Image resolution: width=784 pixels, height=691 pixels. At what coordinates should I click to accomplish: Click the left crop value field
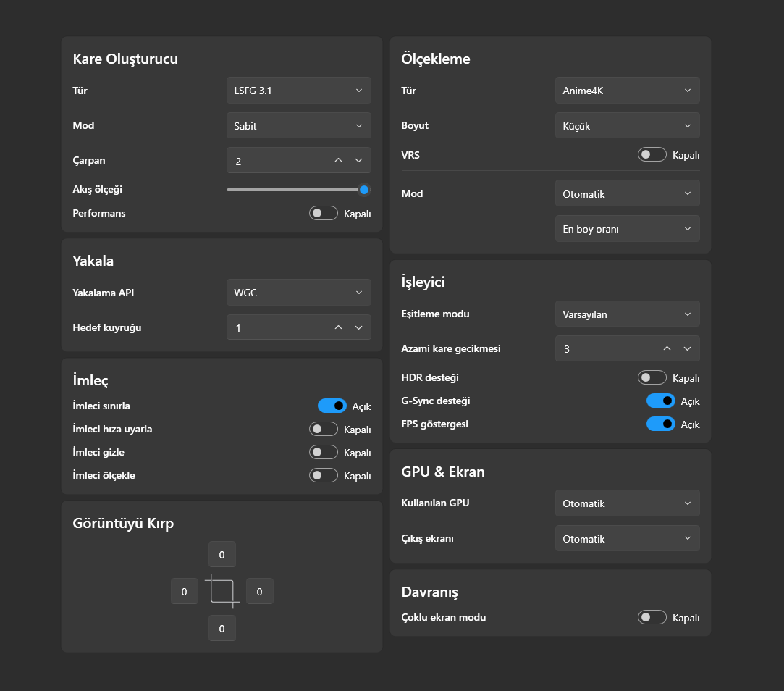[185, 591]
